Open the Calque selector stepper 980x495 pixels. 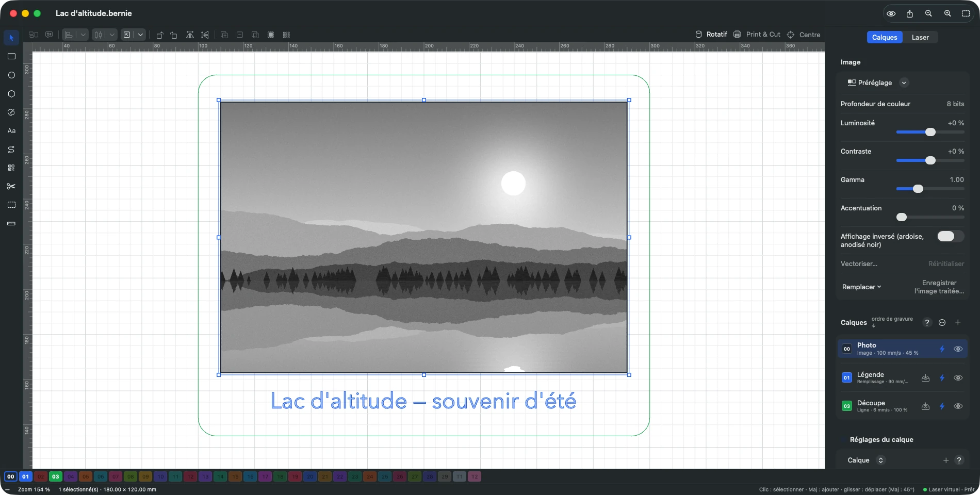point(880,460)
